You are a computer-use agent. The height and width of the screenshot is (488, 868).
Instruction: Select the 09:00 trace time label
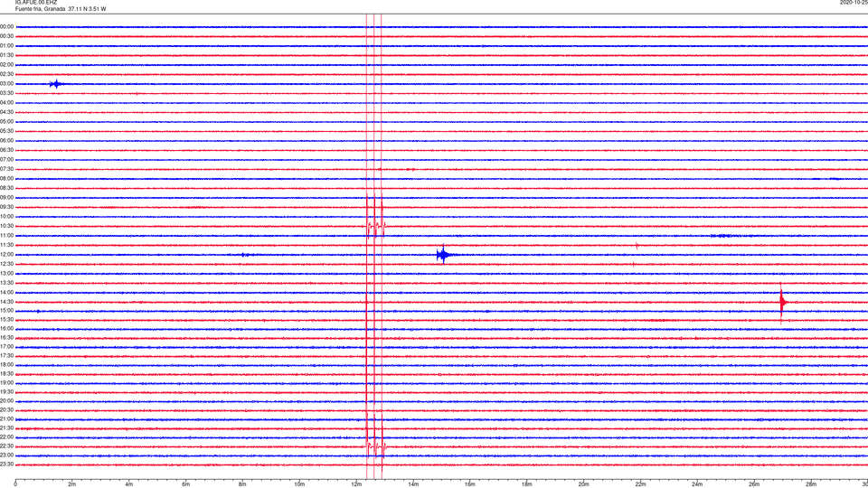coord(7,198)
